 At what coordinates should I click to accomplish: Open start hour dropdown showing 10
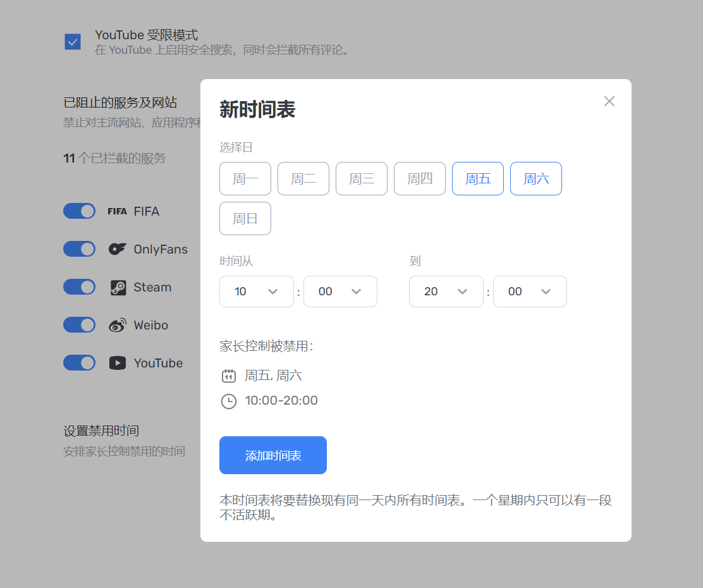click(x=257, y=291)
